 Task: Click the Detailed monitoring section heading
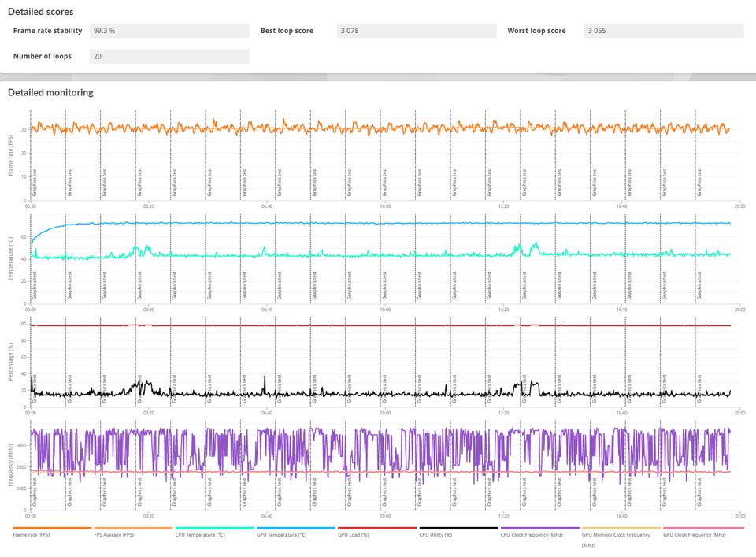tap(50, 92)
